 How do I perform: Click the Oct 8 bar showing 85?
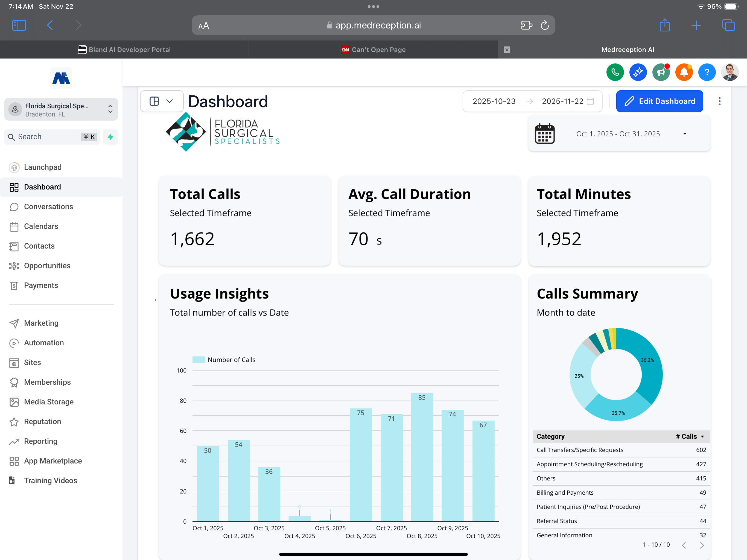422,457
